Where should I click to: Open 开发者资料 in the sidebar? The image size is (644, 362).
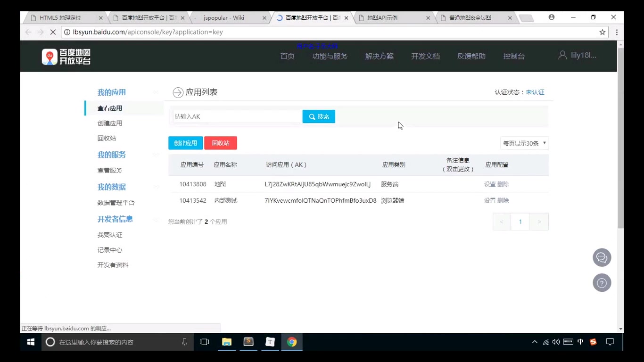pyautogui.click(x=113, y=265)
